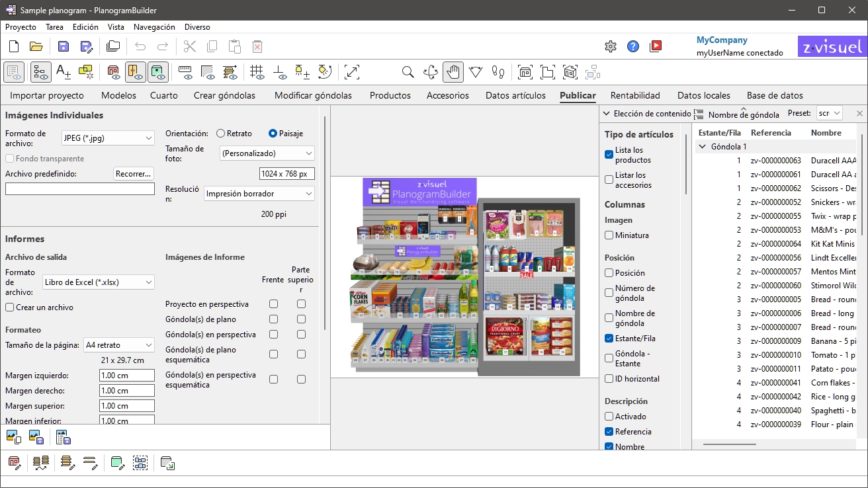Click the stacked folders icon in toolbar
This screenshot has width=868, height=488.
point(113,46)
